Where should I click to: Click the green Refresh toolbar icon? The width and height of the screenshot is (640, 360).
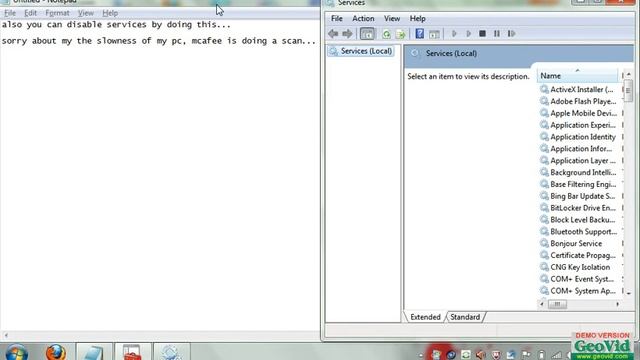point(386,34)
